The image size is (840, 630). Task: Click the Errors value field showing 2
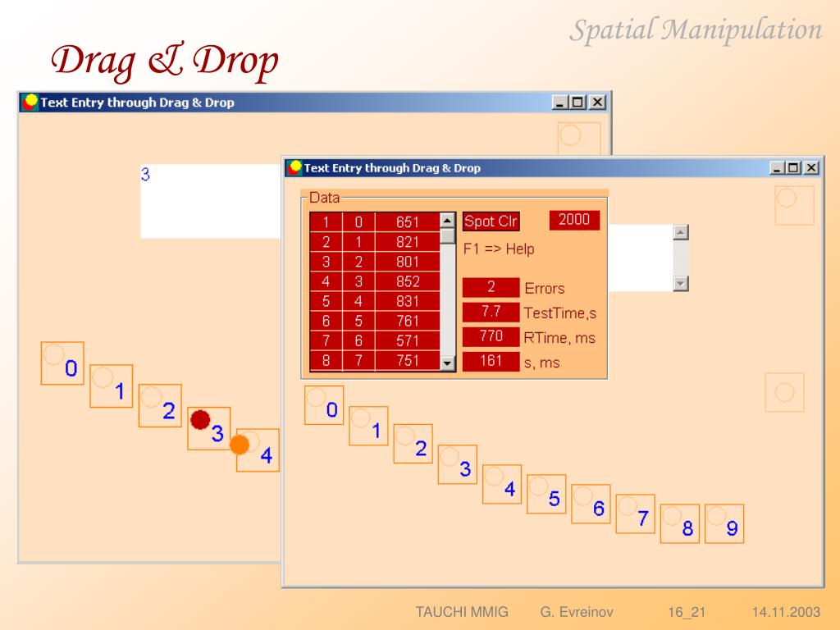point(491,287)
